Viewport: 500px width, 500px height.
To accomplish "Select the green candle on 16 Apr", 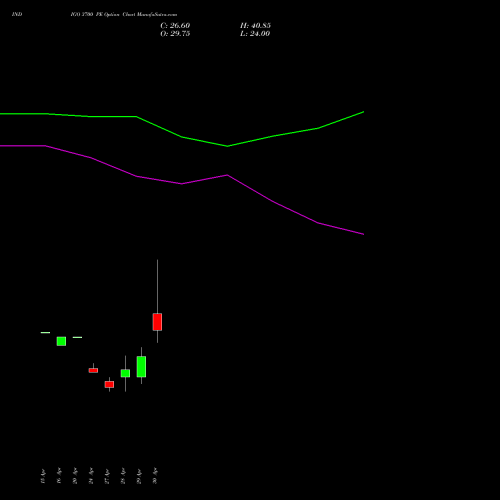I will 61,341.
